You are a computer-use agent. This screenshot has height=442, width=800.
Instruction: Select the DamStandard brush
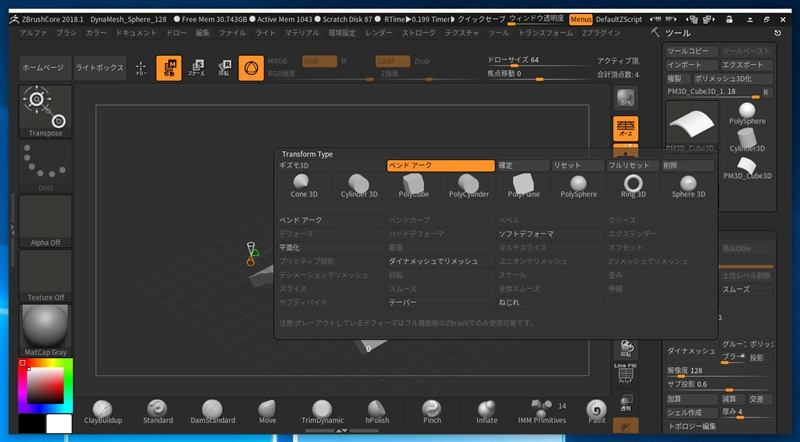click(x=213, y=412)
